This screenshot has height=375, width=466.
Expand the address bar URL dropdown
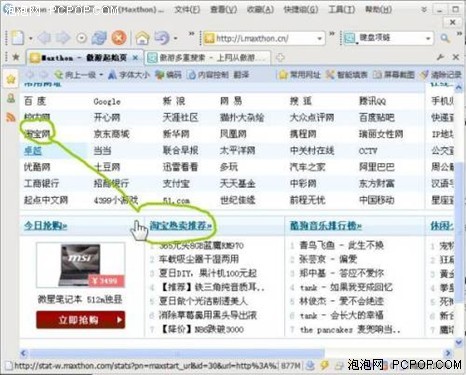pyautogui.click(x=319, y=38)
